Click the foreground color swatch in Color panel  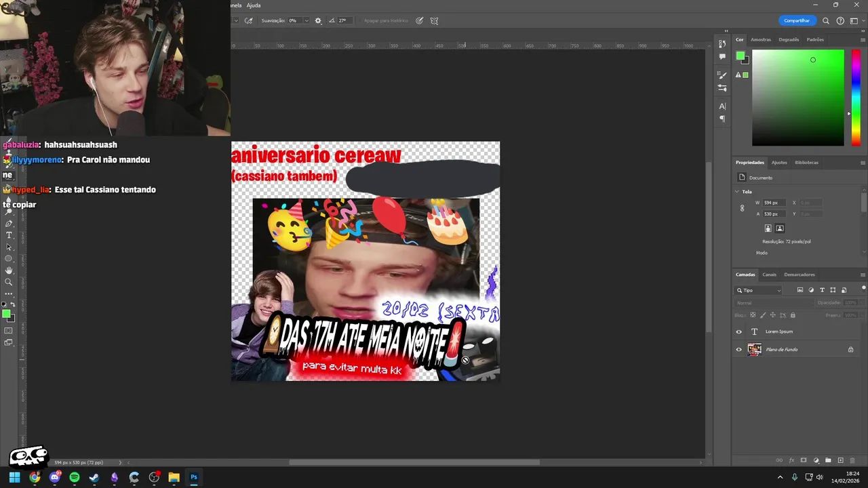click(740, 56)
